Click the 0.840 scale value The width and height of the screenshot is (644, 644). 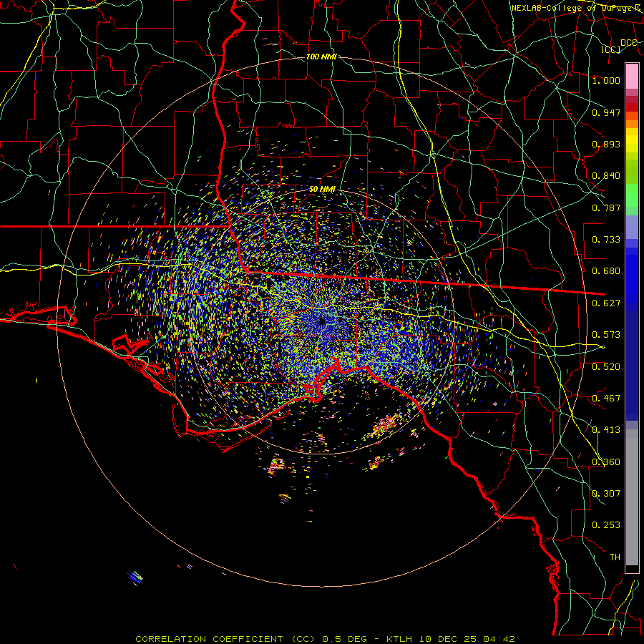[x=606, y=176]
